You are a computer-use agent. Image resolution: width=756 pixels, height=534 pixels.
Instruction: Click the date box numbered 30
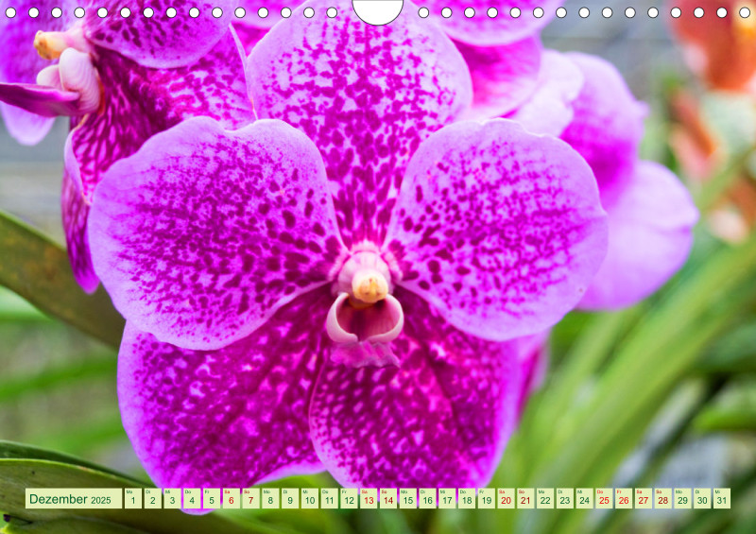[702, 498]
